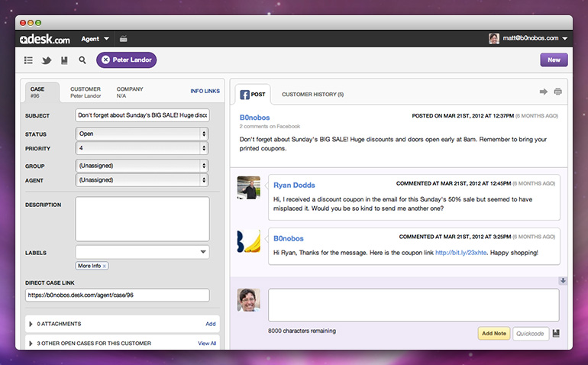Open the matt@b0nobos.com account menu
588x365 pixels.
coord(535,38)
